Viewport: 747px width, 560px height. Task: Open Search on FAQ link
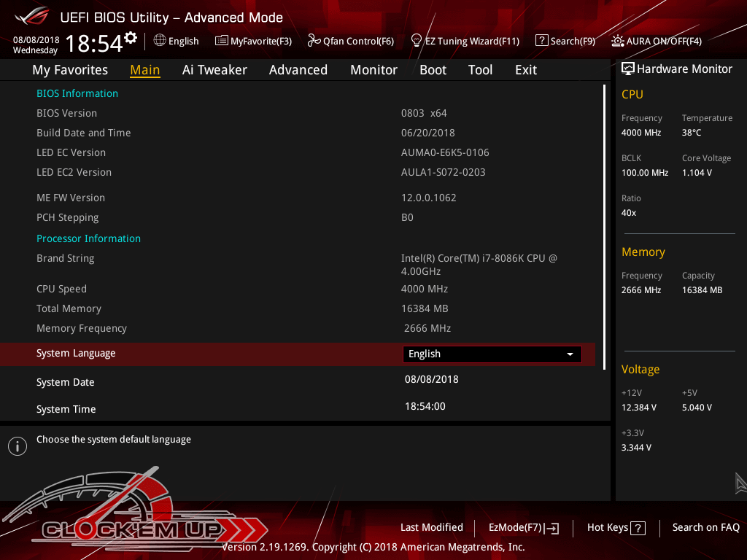[705, 528]
